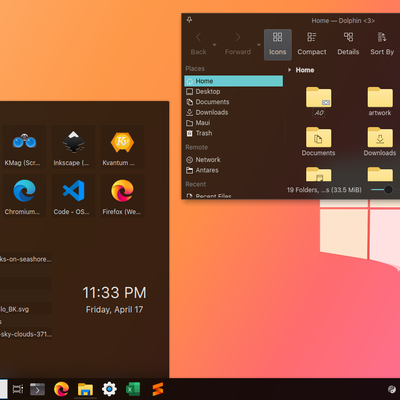Select Desktop in the Places panel

pyautogui.click(x=233, y=91)
